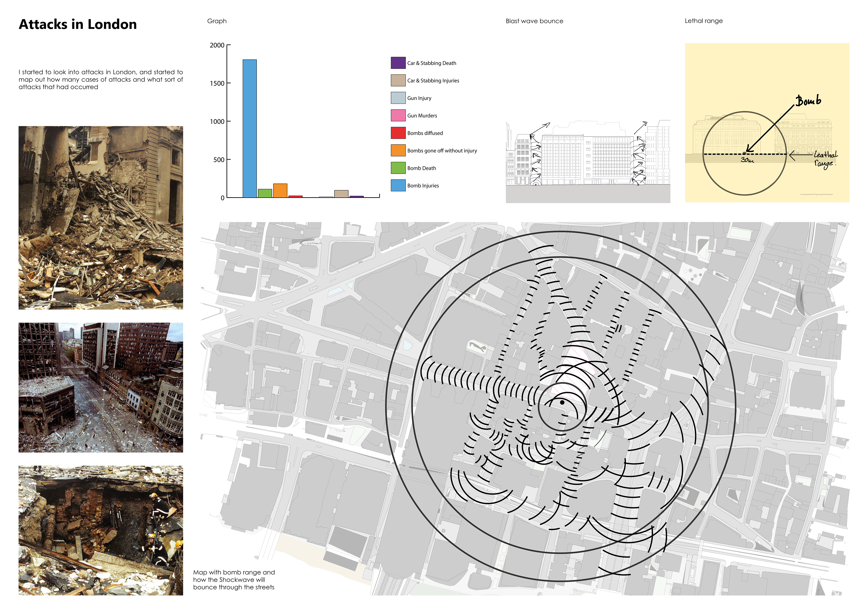The image size is (868, 614).
Task: Click the purple Car & Stabbing Death swatch
Action: click(x=398, y=63)
